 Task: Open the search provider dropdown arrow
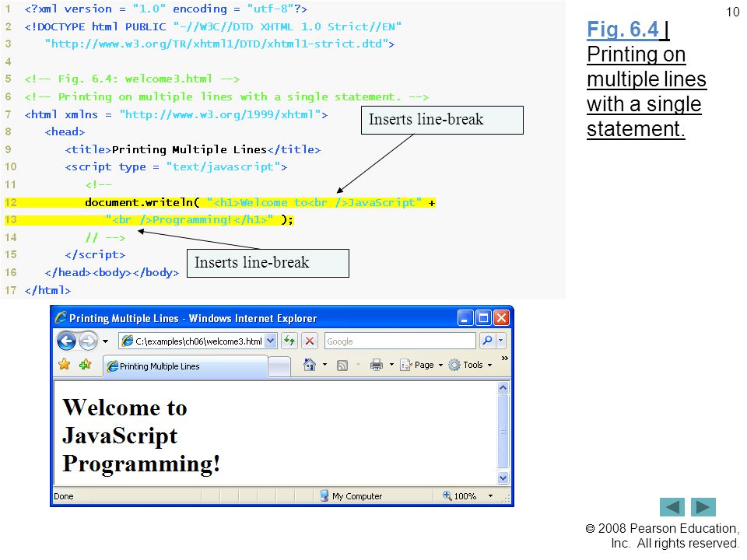pos(500,341)
